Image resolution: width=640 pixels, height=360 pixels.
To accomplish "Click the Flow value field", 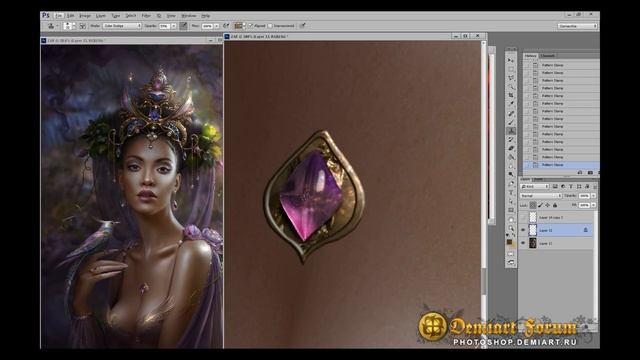I will pyautogui.click(x=207, y=26).
